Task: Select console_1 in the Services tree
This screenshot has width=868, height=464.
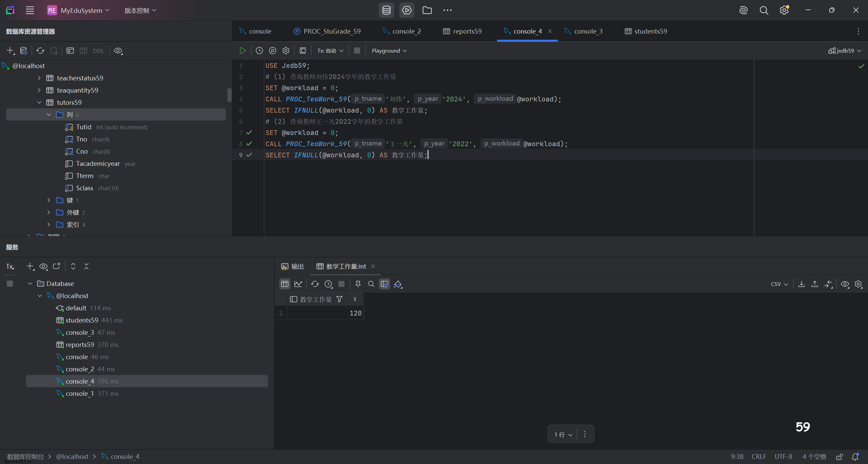Action: [x=79, y=393]
